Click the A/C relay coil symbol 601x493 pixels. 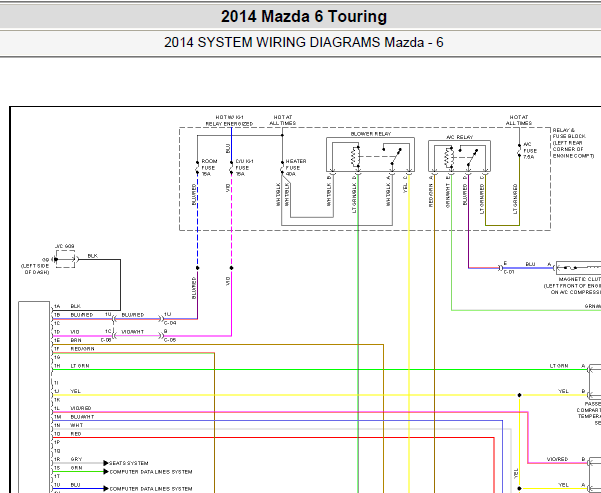click(x=448, y=158)
